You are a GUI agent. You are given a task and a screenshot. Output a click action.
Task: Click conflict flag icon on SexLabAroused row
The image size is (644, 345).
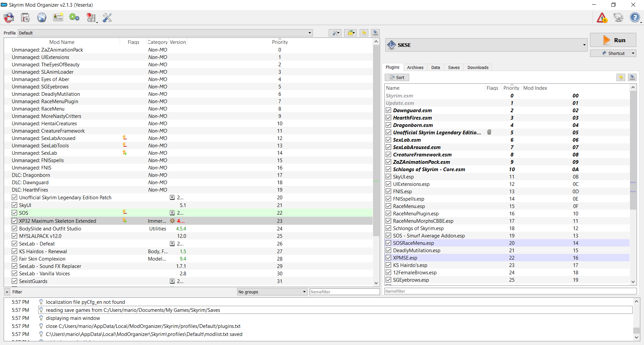click(124, 138)
